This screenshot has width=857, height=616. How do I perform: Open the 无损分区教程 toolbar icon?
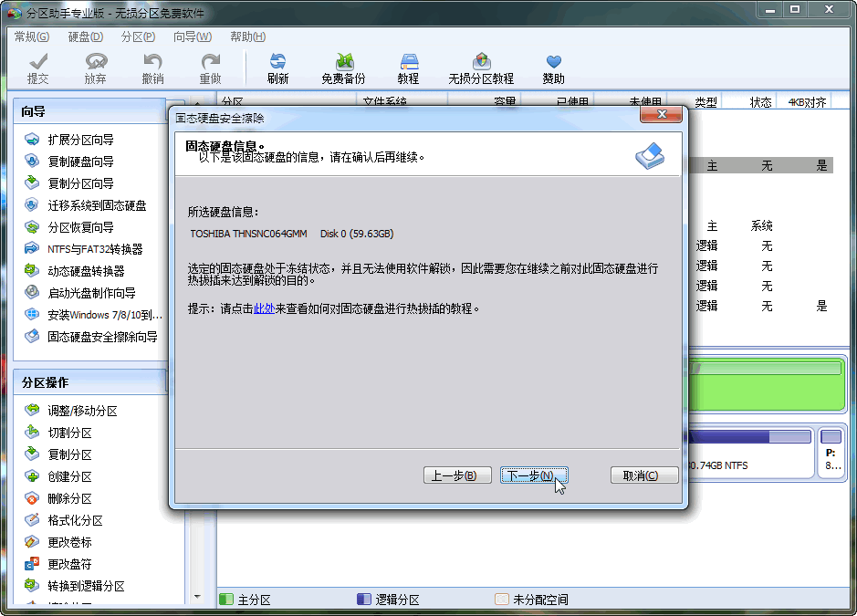[x=481, y=68]
